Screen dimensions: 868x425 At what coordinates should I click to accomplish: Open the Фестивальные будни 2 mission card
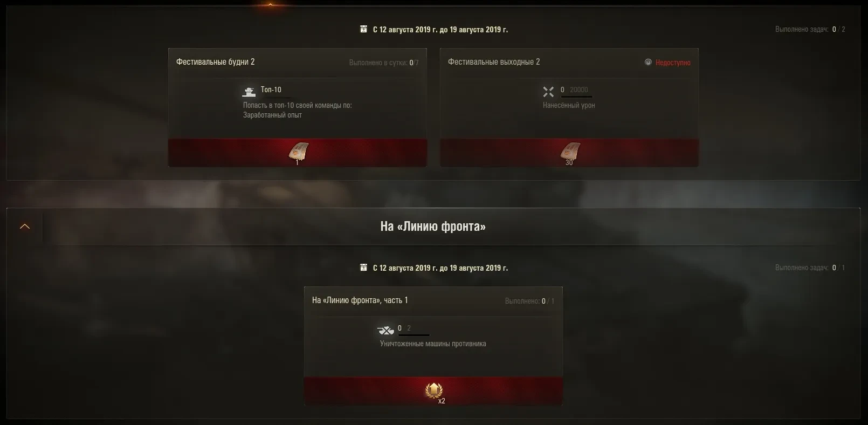[298, 108]
